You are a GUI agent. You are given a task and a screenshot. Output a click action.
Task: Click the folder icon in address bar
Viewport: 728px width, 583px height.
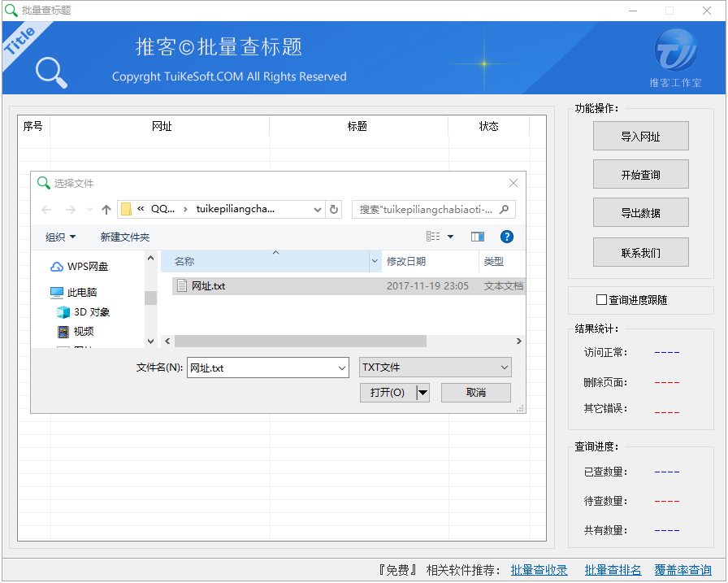pyautogui.click(x=126, y=210)
